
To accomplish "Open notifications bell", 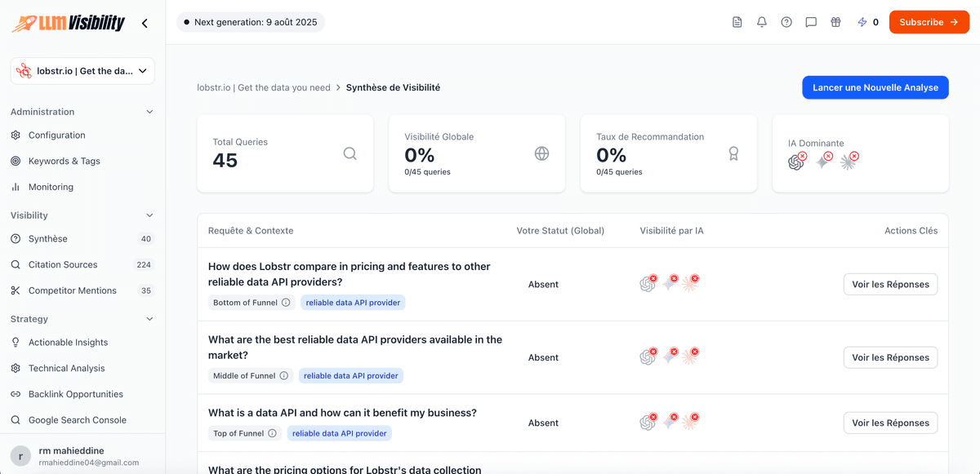I will (762, 22).
